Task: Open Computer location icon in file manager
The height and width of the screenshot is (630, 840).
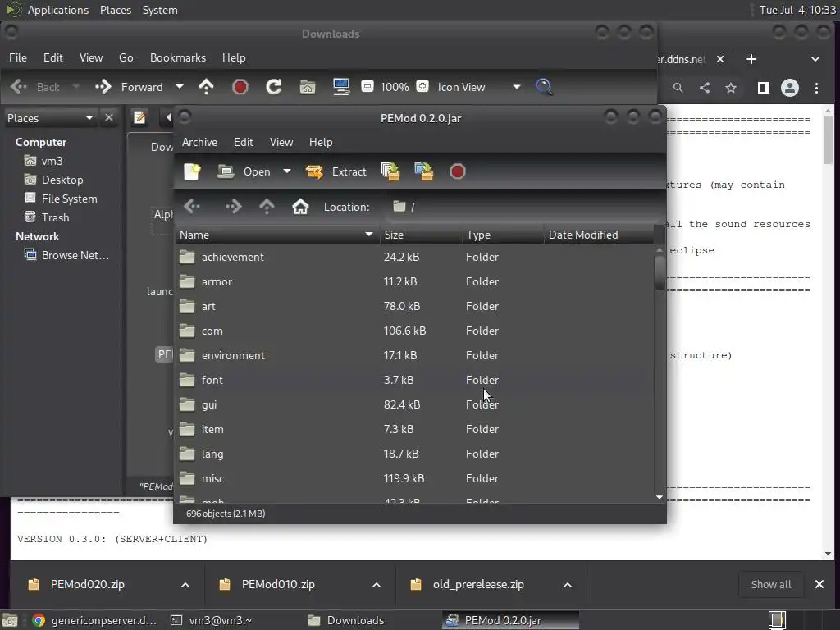Action: (341, 87)
